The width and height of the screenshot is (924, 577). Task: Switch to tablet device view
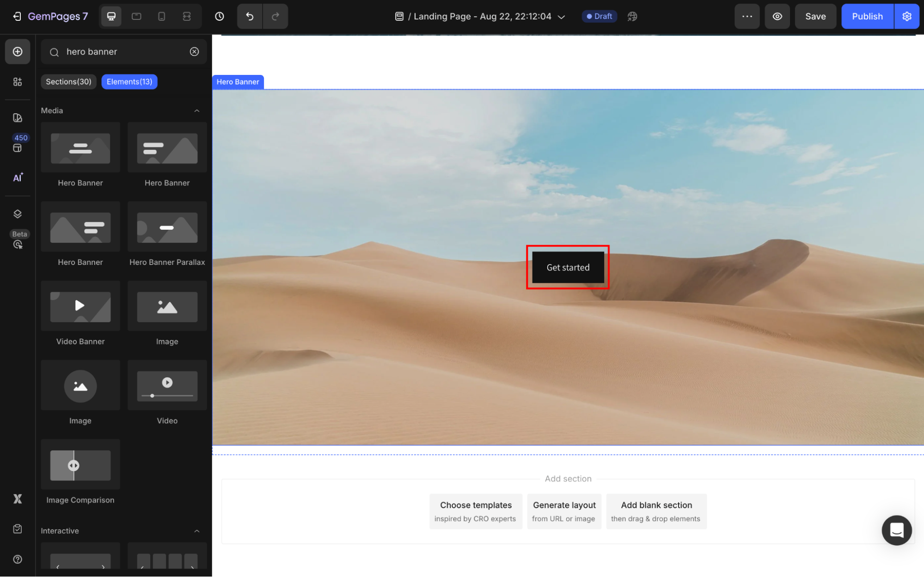[136, 17]
